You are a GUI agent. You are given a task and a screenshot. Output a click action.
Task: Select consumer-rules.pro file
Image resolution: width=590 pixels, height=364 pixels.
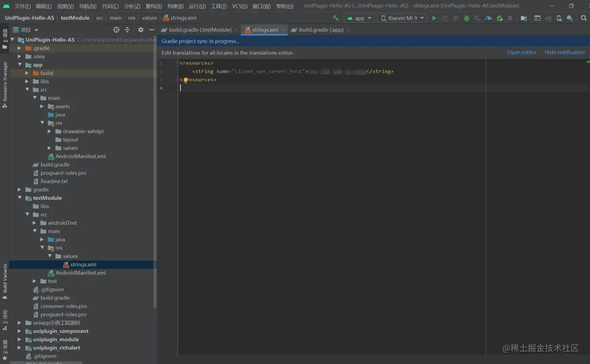pos(63,306)
